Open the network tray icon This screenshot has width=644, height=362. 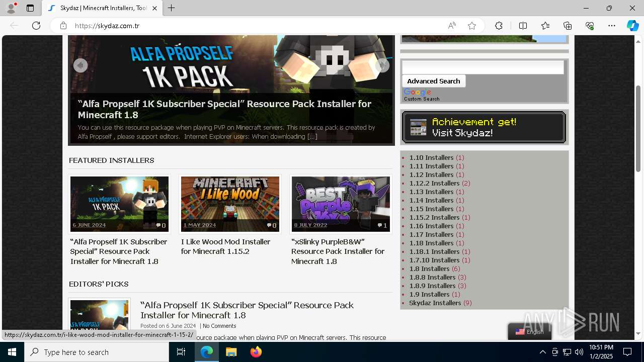(x=567, y=352)
